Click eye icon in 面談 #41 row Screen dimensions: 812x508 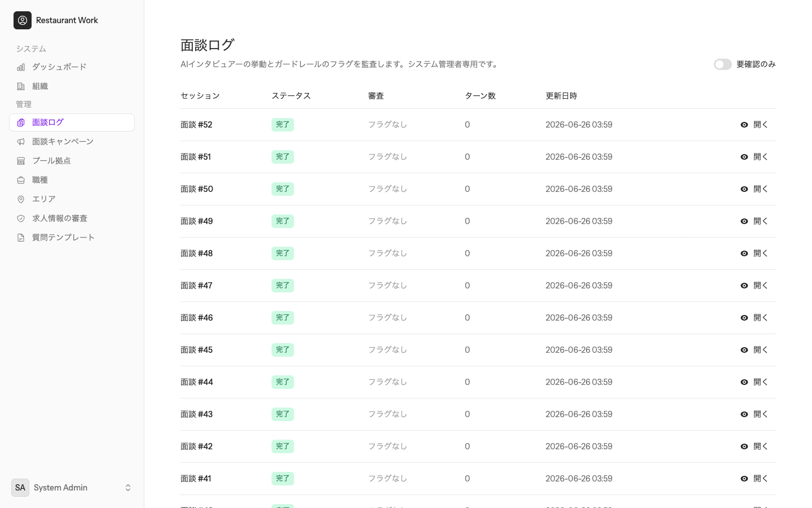point(744,479)
